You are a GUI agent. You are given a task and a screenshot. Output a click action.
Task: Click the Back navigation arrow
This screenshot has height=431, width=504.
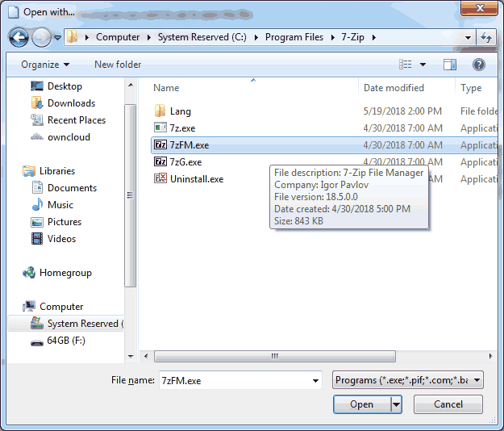point(19,37)
